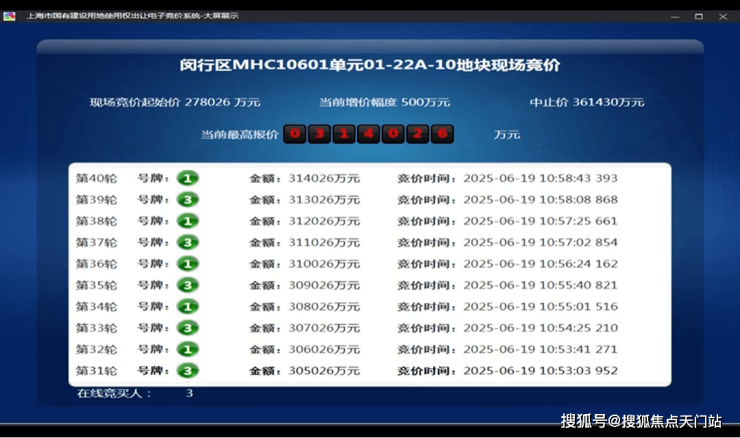Click the amount 311026万元

(x=324, y=243)
